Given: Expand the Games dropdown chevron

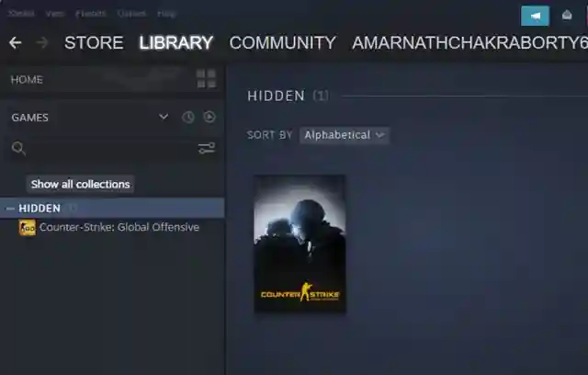Looking at the screenshot, I should tap(164, 117).
